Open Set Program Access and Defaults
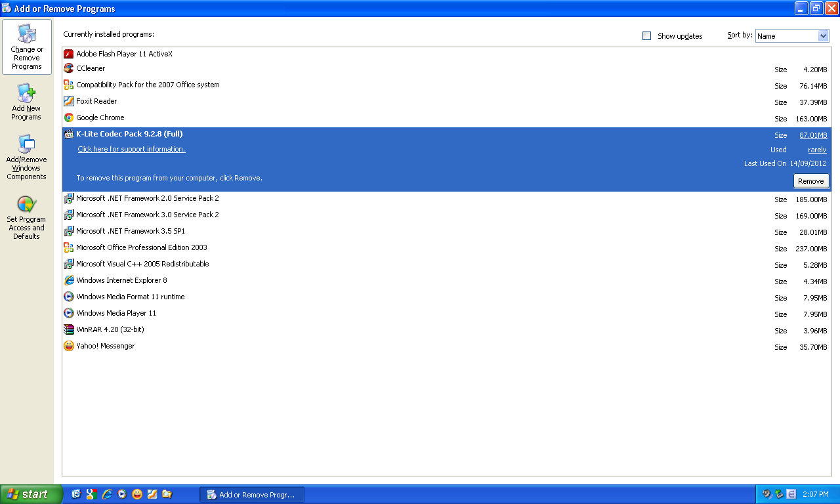This screenshot has width=840, height=504. coord(27,217)
